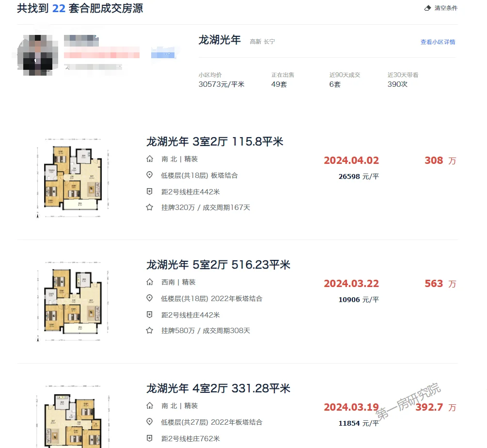
Task: Click the house icon in the 331.28平米 listing
Action: click(150, 406)
